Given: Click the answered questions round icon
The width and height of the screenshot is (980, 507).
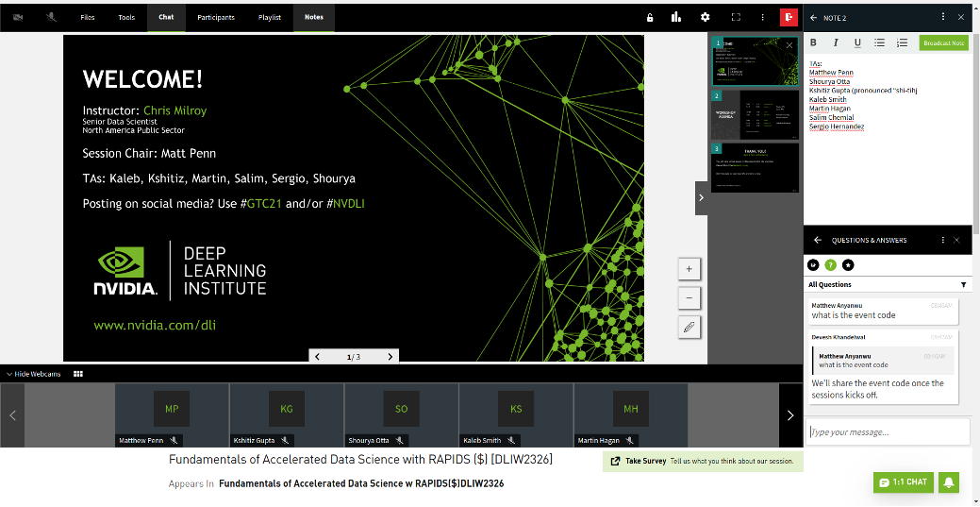Looking at the screenshot, I should click(813, 264).
